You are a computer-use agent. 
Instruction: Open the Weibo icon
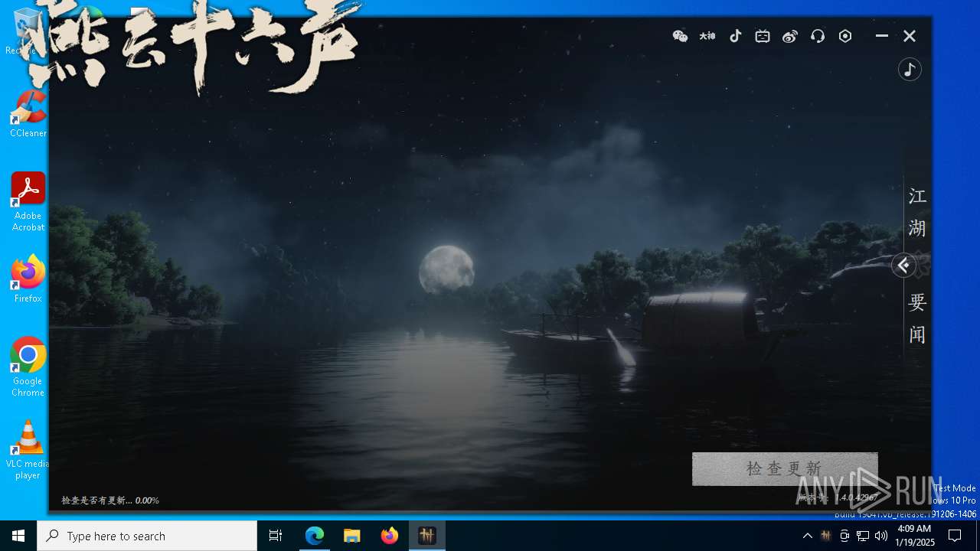click(x=790, y=36)
